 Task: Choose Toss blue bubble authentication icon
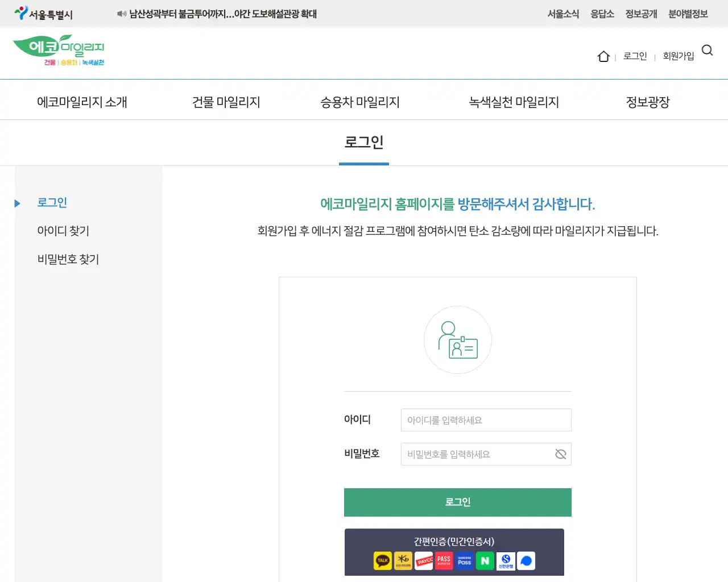coord(526,561)
